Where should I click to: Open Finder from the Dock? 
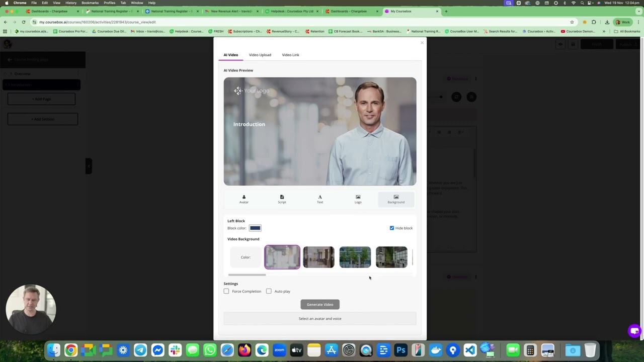[54, 350]
